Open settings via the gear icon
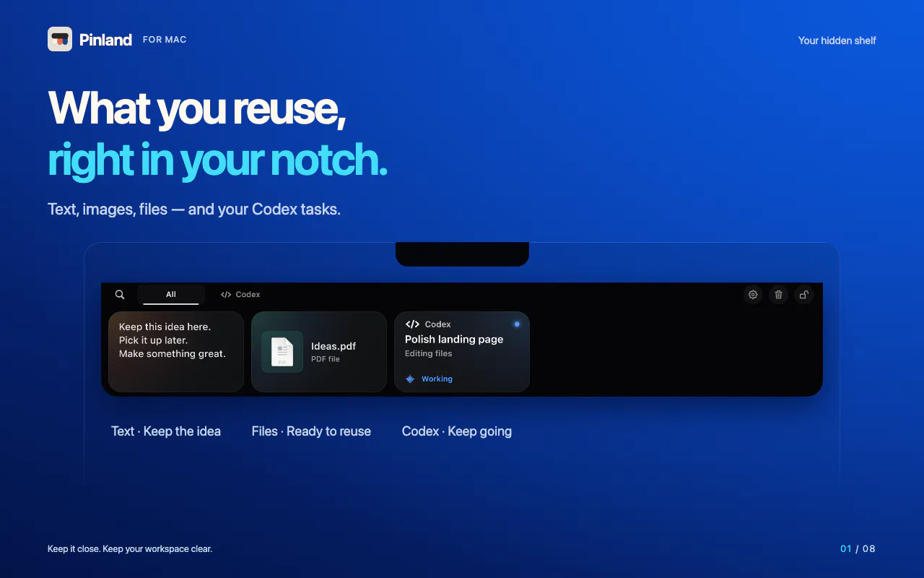 click(753, 294)
